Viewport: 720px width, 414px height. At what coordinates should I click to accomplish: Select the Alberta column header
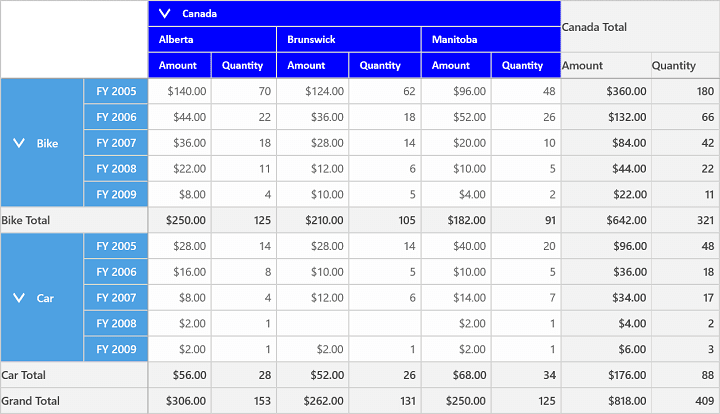212,39
